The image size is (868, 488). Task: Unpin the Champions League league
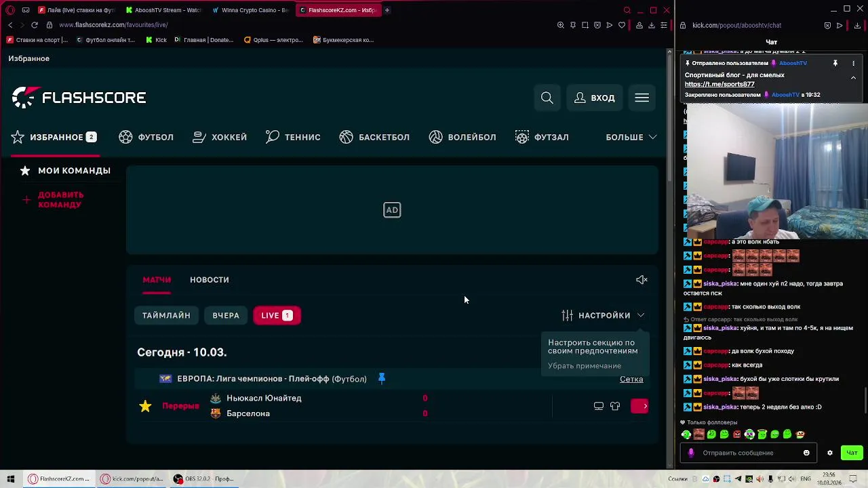pos(382,378)
